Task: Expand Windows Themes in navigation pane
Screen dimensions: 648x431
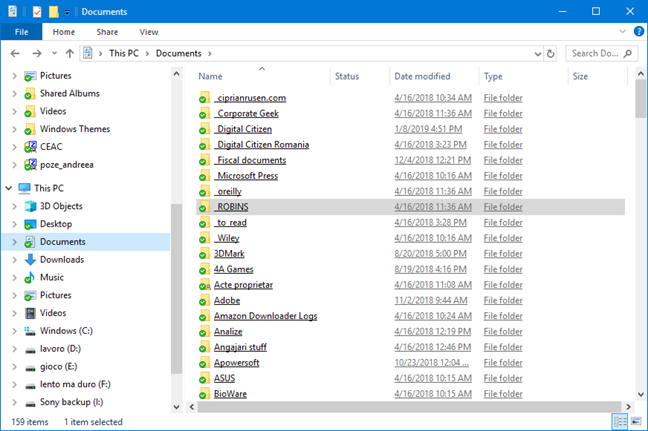Action: [x=14, y=129]
